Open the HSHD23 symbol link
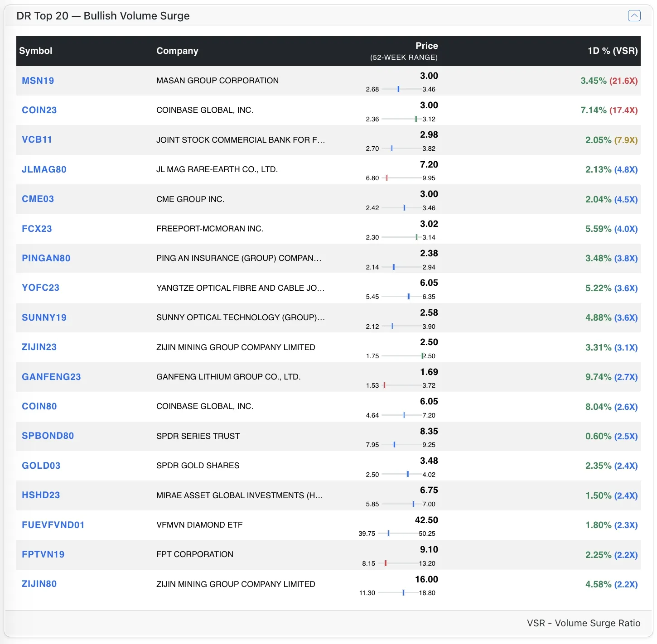The image size is (657, 644). coord(41,495)
